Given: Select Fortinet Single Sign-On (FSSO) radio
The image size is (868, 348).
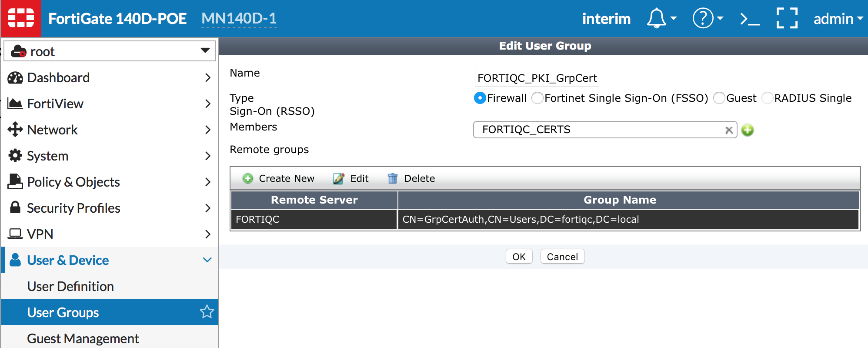Looking at the screenshot, I should (537, 98).
